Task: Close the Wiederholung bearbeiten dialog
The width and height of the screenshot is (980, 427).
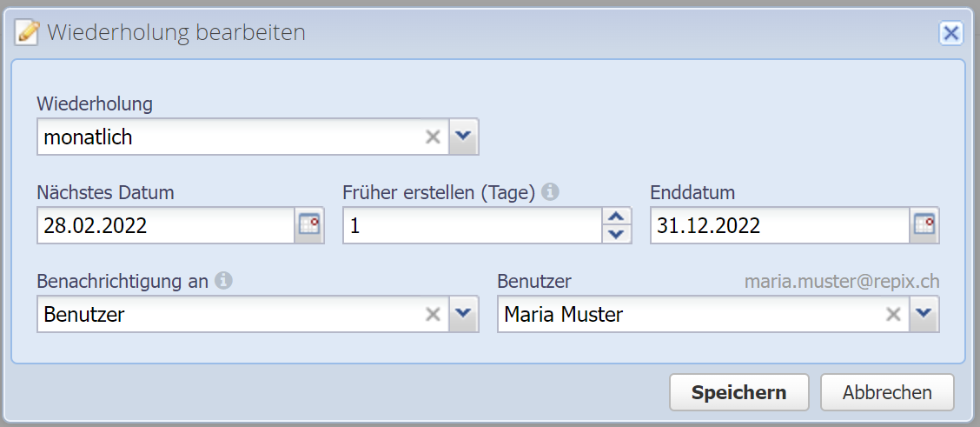Action: 951,33
